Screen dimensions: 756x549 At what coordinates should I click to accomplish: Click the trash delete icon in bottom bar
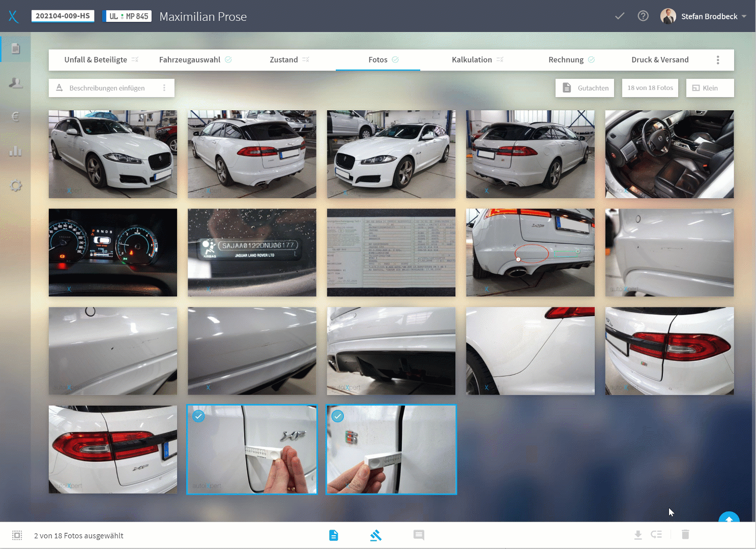pyautogui.click(x=685, y=534)
